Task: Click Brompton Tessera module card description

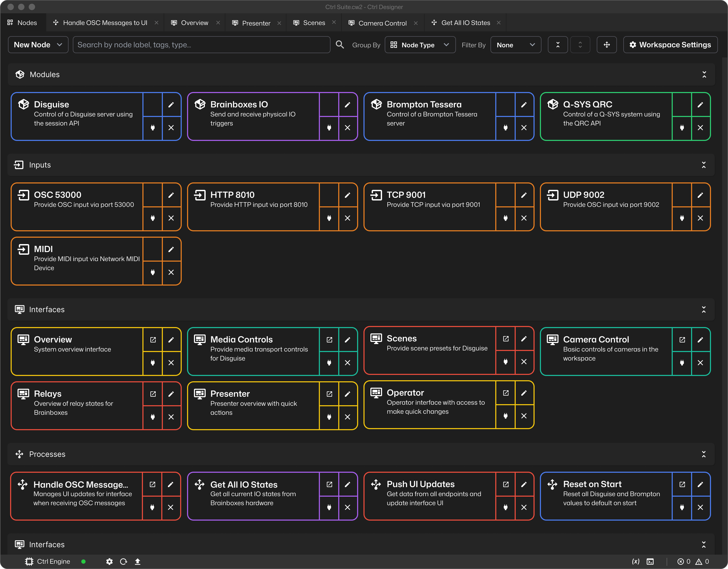Action: coord(432,119)
